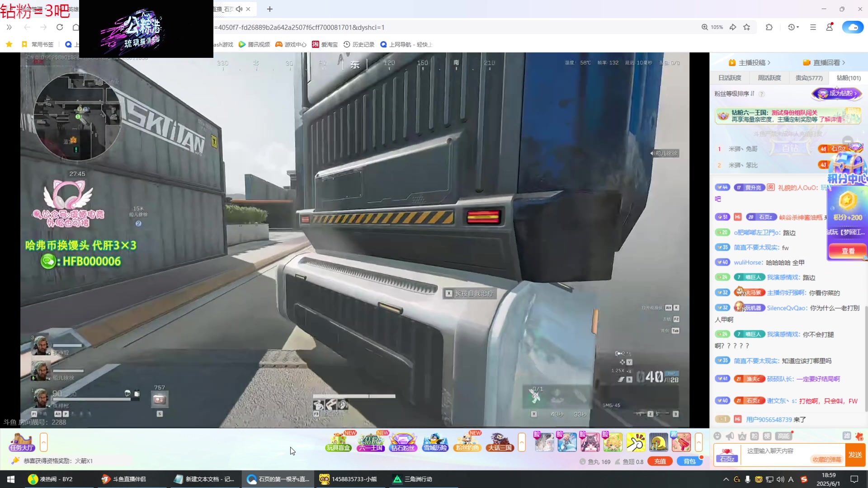Switch to the 钻粉(101) tab
Image resolution: width=868 pixels, height=488 pixels.
[849, 78]
